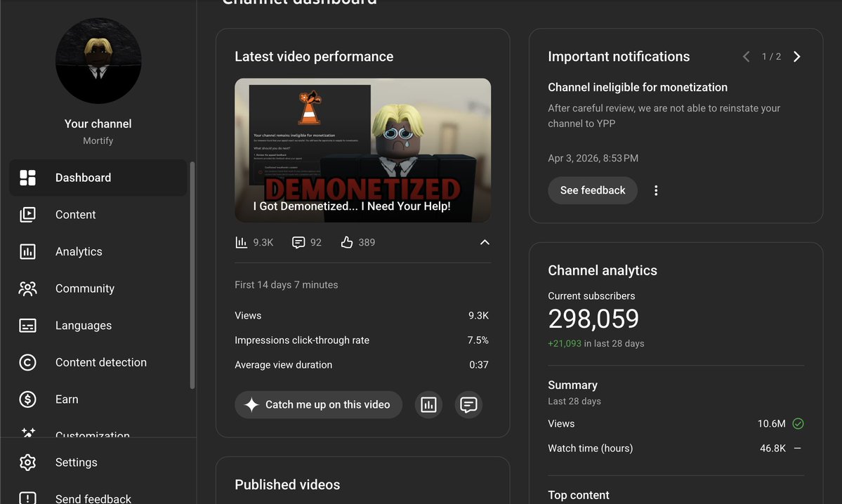Open the Content detection menu label
Image resolution: width=842 pixels, height=504 pixels.
click(101, 362)
